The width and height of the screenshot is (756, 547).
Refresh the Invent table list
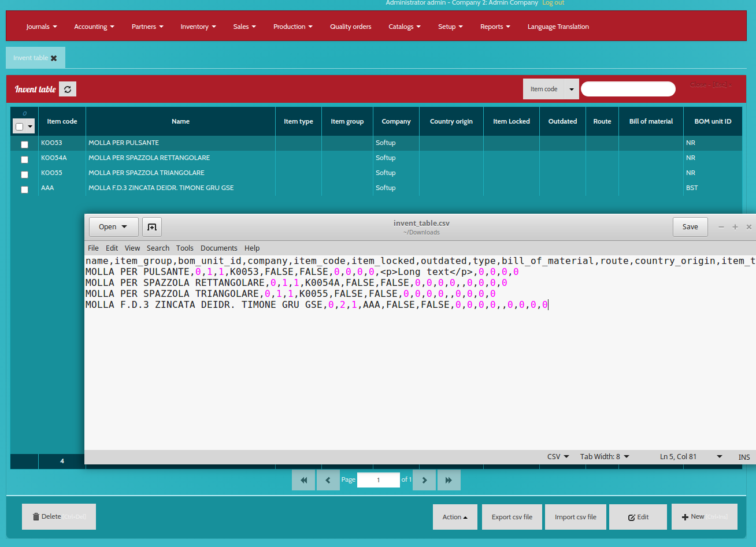pyautogui.click(x=68, y=89)
